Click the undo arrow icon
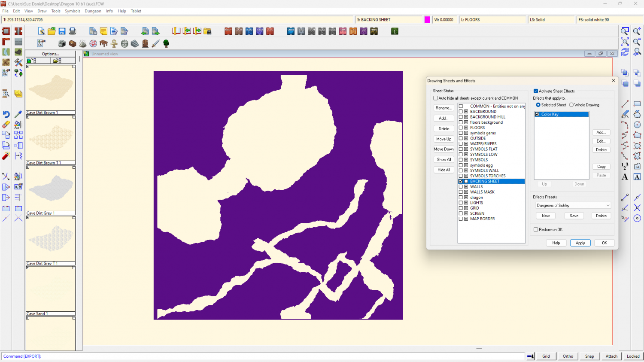644x362 pixels. point(6,114)
